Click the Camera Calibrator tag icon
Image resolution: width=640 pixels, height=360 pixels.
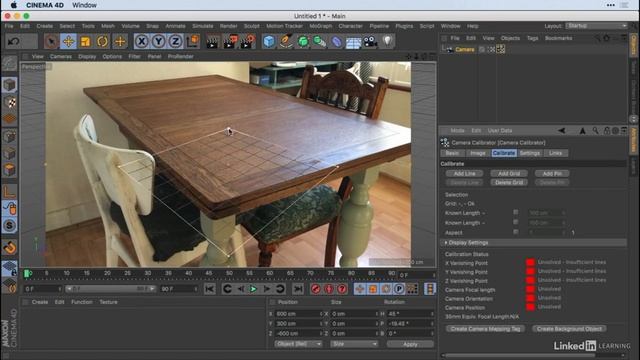click(x=501, y=49)
